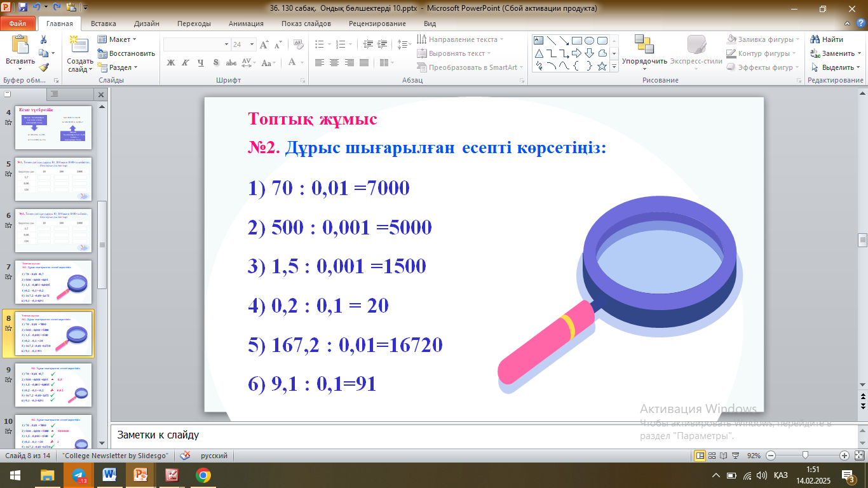This screenshot has height=488, width=868.
Task: Pick the oval shape in shapes gallery
Action: (x=589, y=41)
